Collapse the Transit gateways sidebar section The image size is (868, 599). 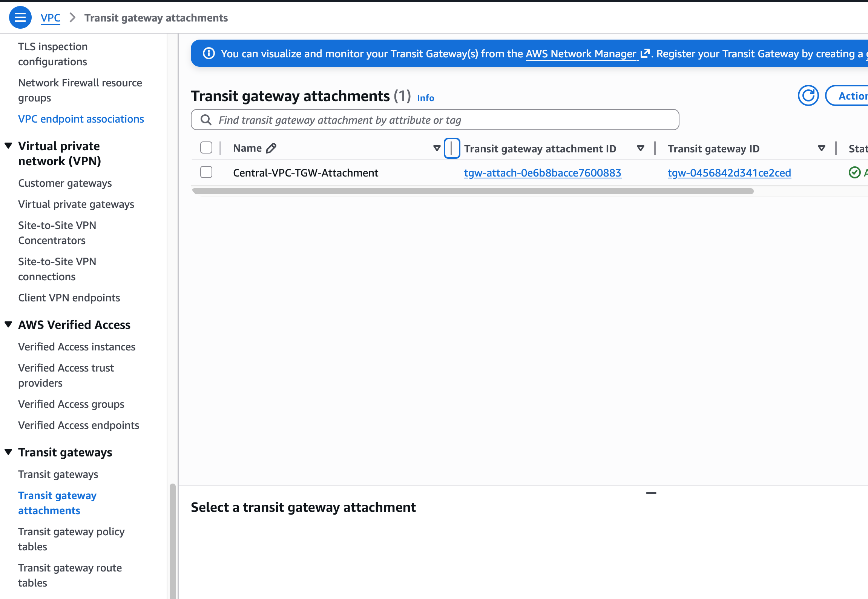[x=8, y=452]
